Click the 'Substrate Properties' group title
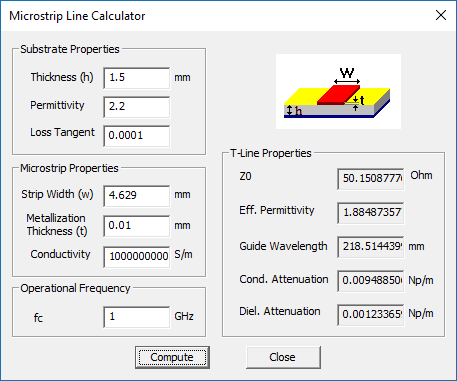The image size is (457, 381). pyautogui.click(x=70, y=49)
